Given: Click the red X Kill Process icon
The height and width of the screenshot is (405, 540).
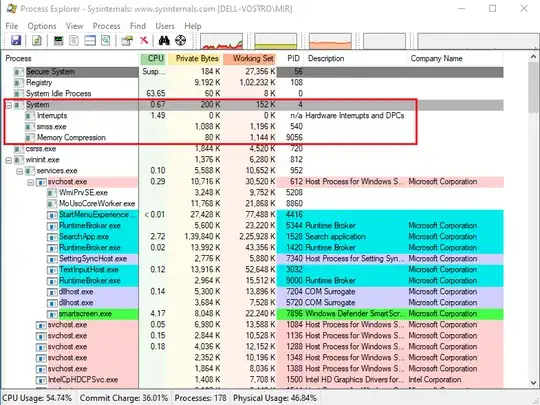Looking at the screenshot, I should coord(144,40).
